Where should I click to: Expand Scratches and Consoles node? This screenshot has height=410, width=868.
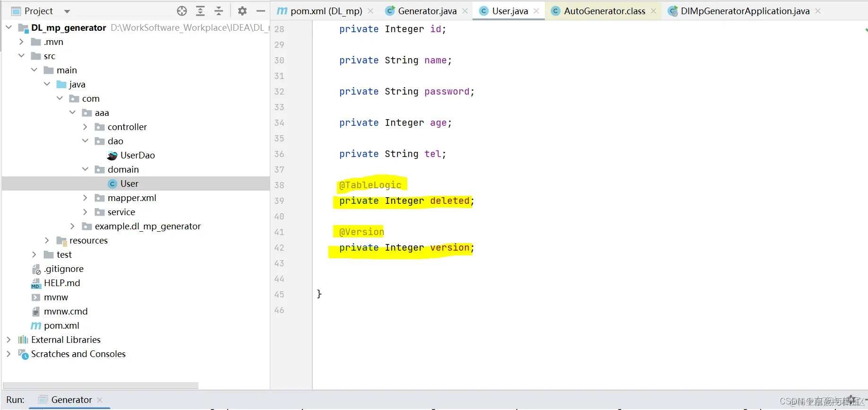9,354
